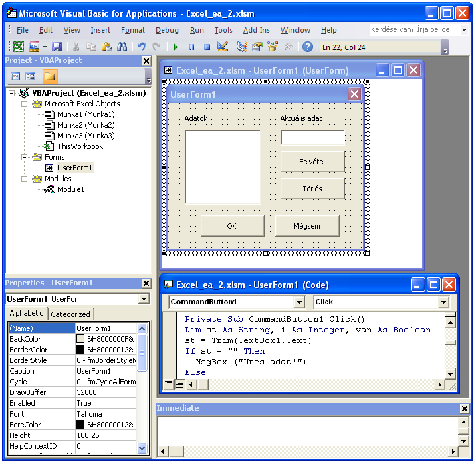Open Project Explorer toolbar icon
The height and width of the screenshot is (464, 476).
click(242, 47)
